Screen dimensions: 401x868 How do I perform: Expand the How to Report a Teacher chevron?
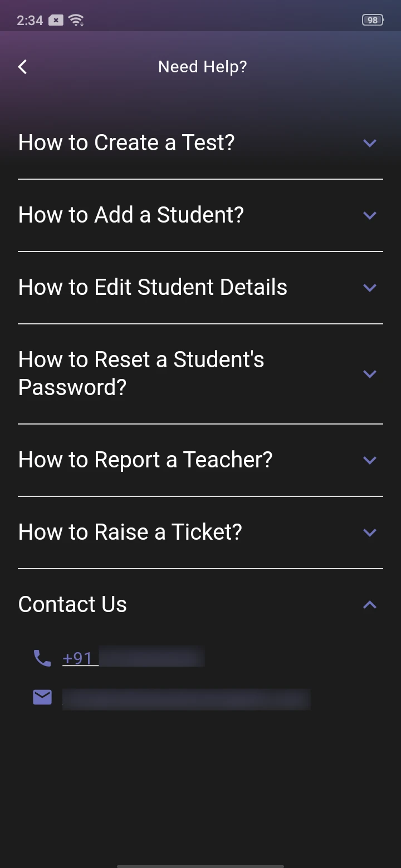click(370, 460)
